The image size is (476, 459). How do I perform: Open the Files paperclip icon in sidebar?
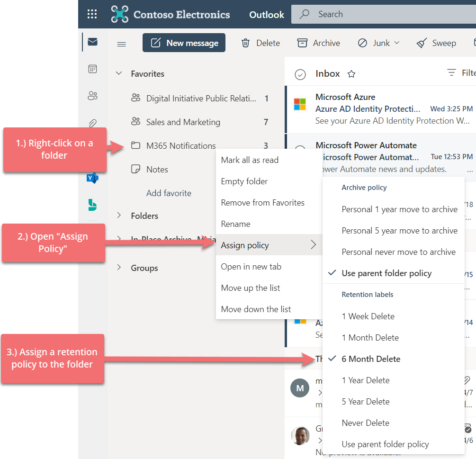pos(92,123)
